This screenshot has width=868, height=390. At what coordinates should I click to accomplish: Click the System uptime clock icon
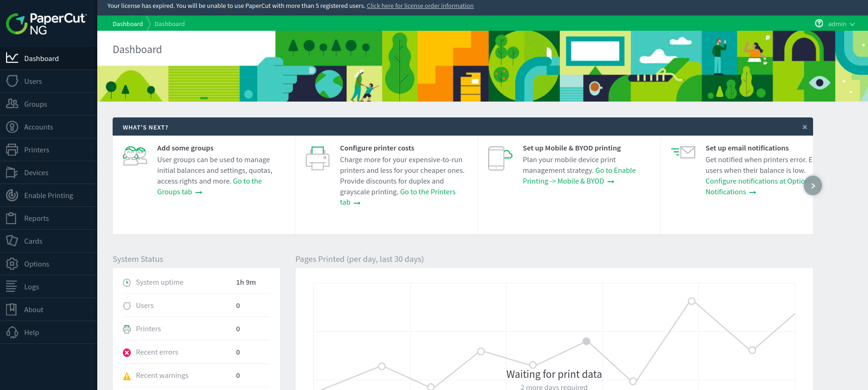point(127,282)
